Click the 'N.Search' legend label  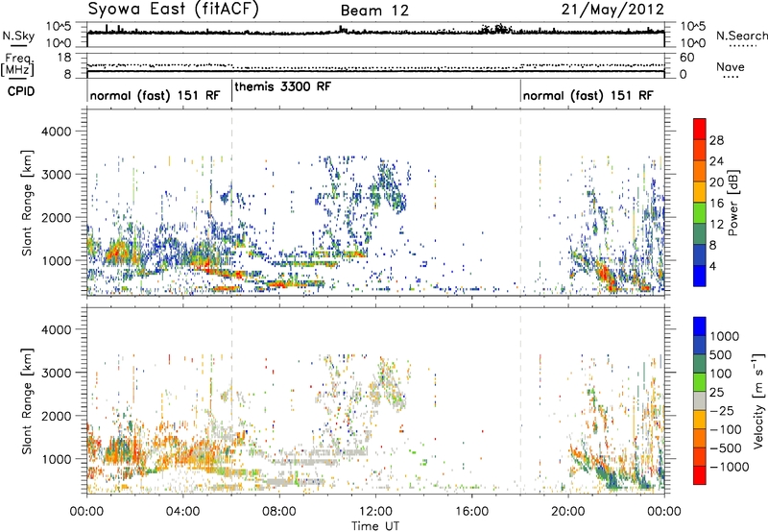click(741, 36)
